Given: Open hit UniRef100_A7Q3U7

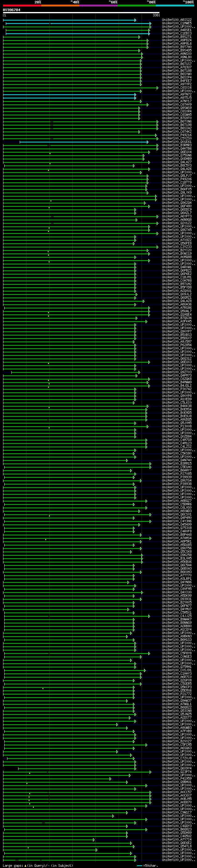Looking at the screenshot, I should click(177, 67).
